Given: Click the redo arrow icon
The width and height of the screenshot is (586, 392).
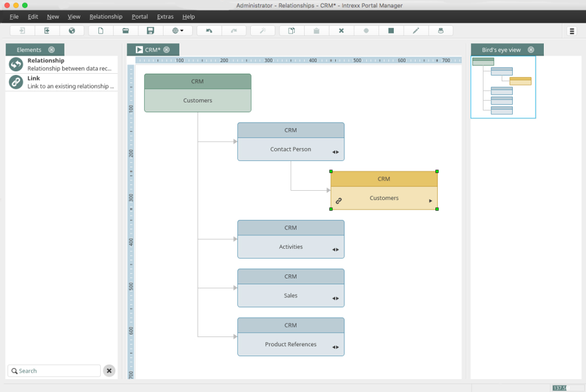Looking at the screenshot, I should pos(234,30).
